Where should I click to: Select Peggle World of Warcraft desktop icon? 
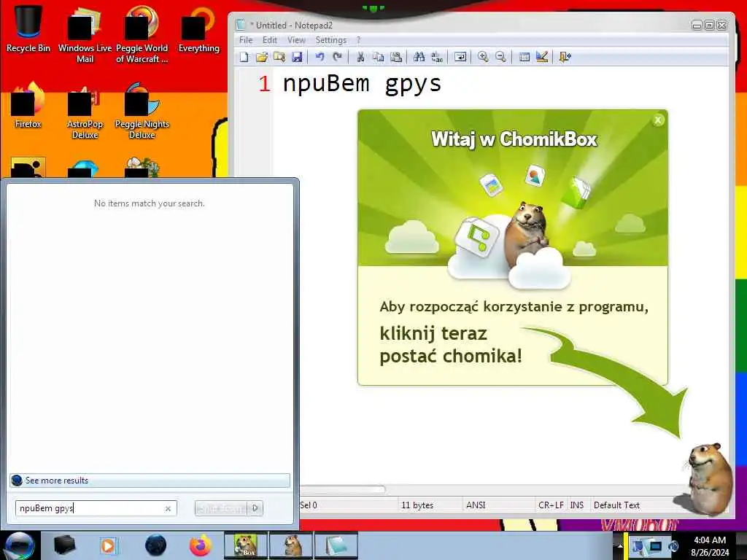point(142,34)
